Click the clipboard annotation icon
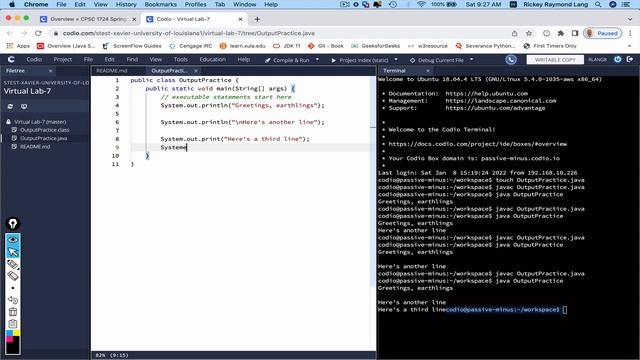 (13, 324)
